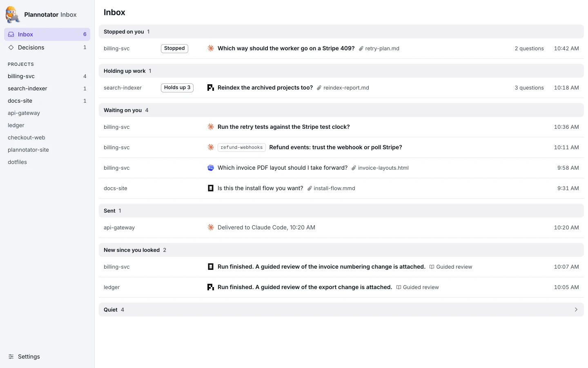Select the search-indexer project in sidebar
The height and width of the screenshot is (368, 588).
(x=47, y=88)
